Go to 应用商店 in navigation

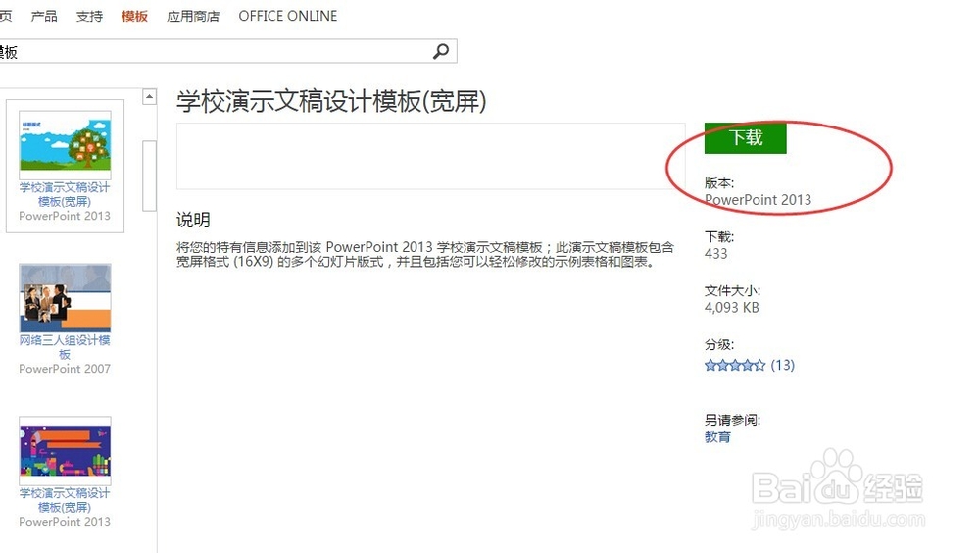pyautogui.click(x=193, y=16)
